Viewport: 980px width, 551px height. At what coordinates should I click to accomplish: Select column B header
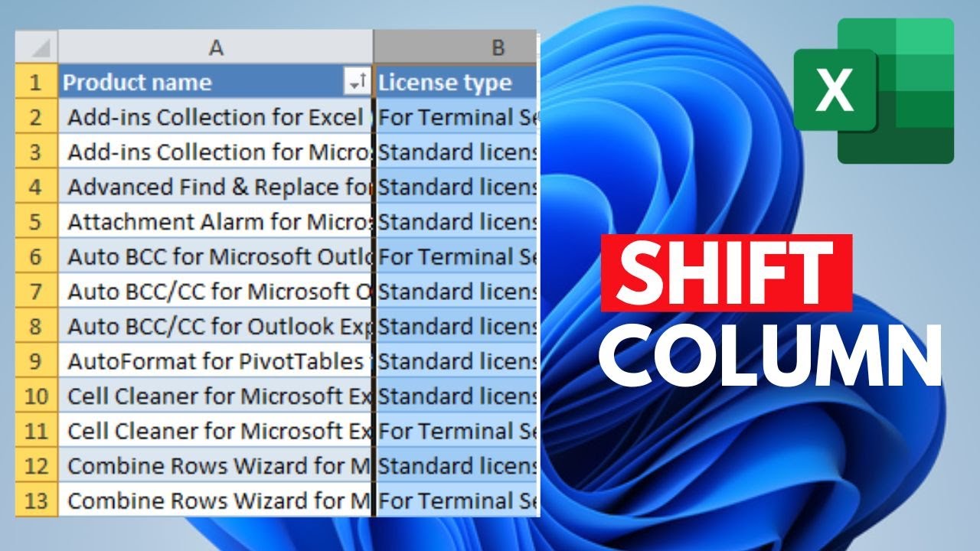click(457, 47)
